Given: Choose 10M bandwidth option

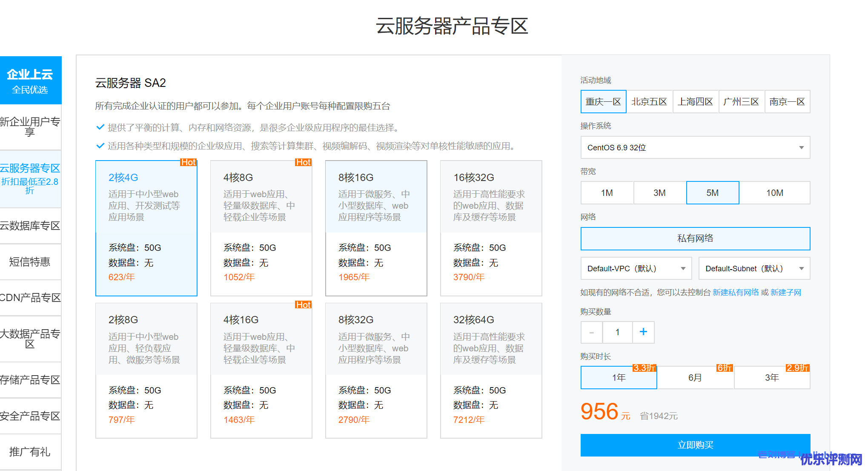Looking at the screenshot, I should tap(774, 193).
